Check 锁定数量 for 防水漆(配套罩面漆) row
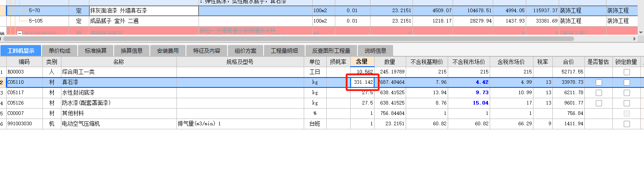Screen dimensions: 644x169 (626, 103)
